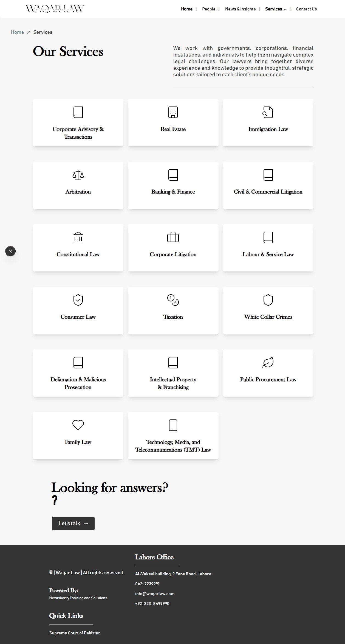Click the briefcase icon for Corporate Litigation
Image resolution: width=345 pixels, height=644 pixels.
pyautogui.click(x=173, y=237)
